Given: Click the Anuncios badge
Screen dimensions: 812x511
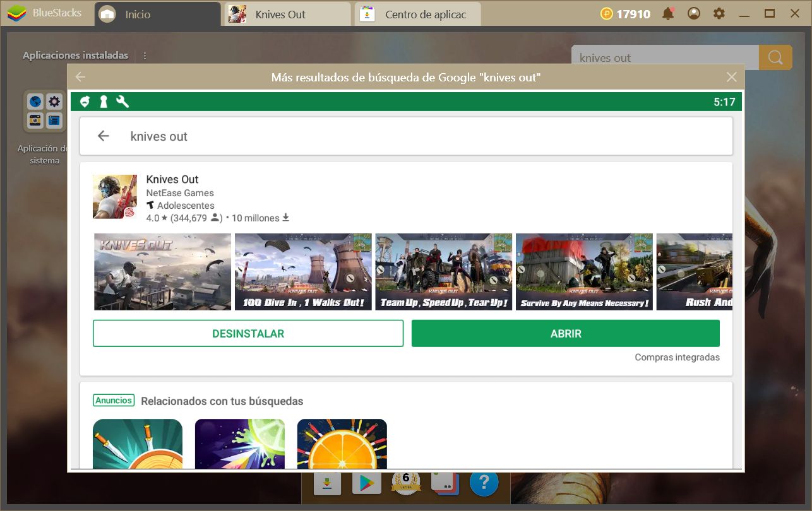Looking at the screenshot, I should (x=114, y=401).
